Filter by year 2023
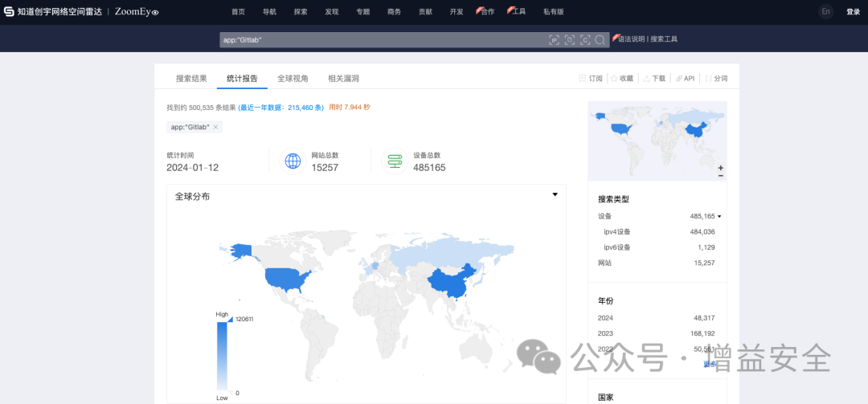This screenshot has height=404, width=868. 657,333
